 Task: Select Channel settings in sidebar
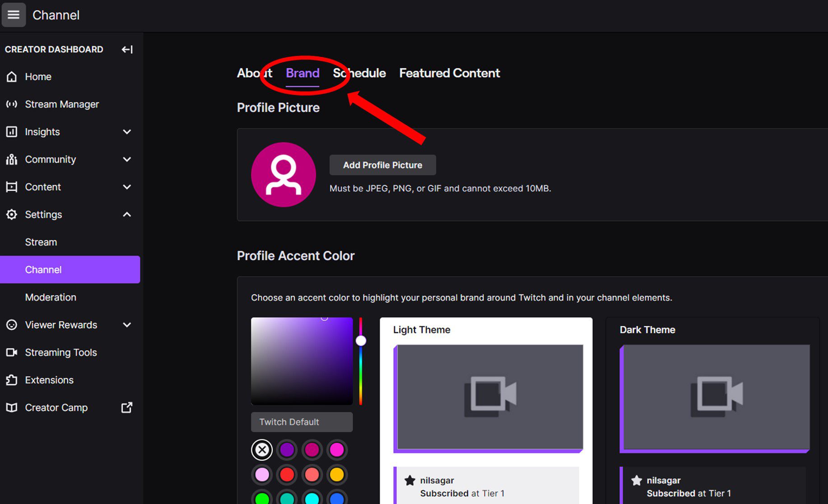70,270
